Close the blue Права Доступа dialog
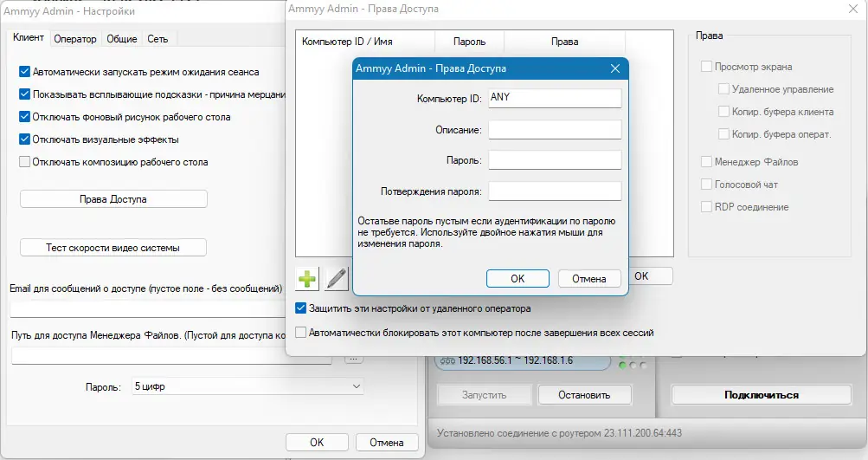The width and height of the screenshot is (868, 460). [x=615, y=68]
